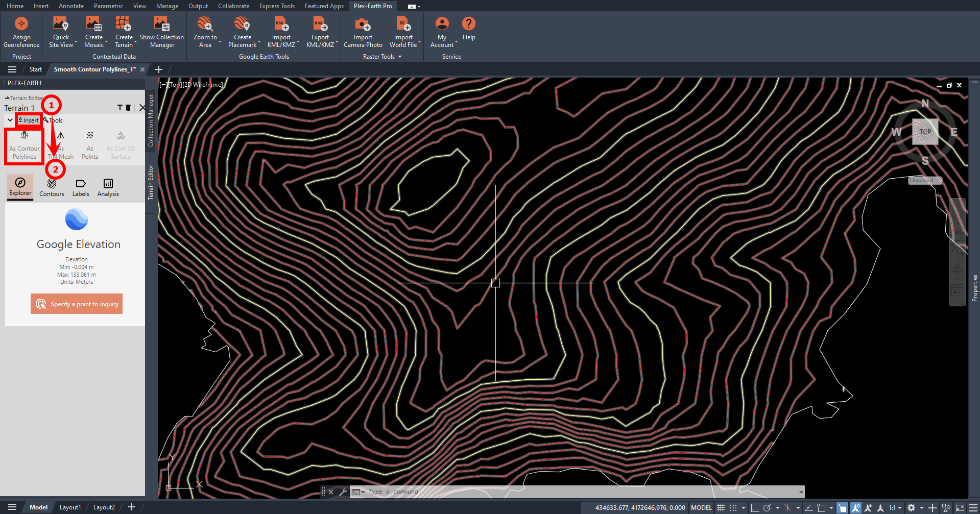
Task: Expand Raster Tools panel dropdown
Action: pos(400,57)
